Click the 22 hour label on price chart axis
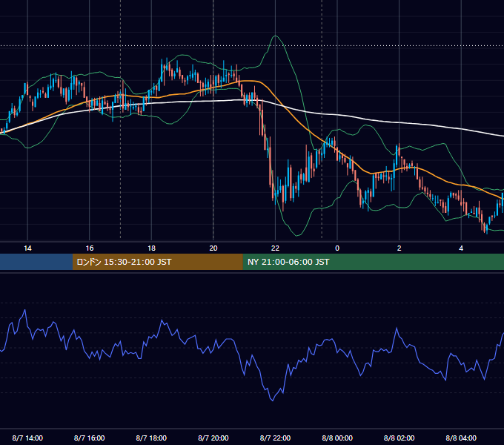 pyautogui.click(x=275, y=248)
